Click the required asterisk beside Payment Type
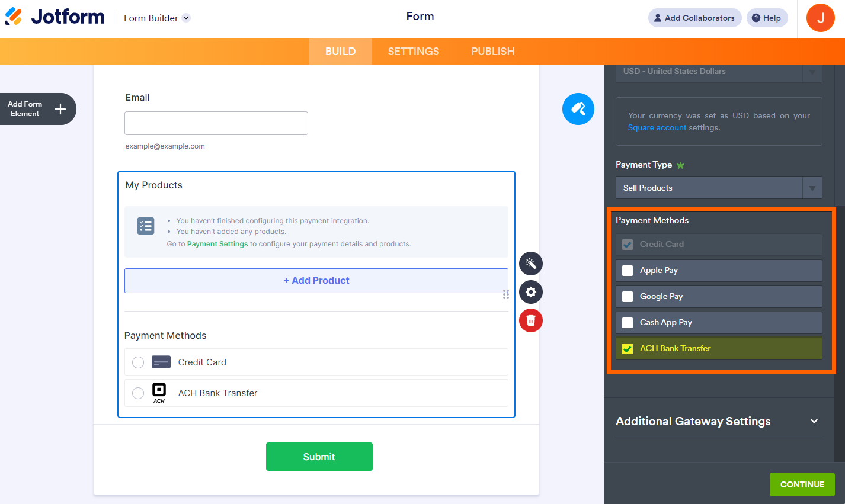Screen dimensions: 845x504 click(x=681, y=165)
